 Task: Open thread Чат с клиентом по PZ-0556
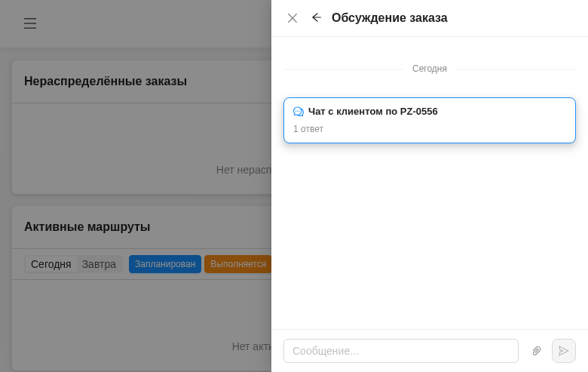[x=373, y=112]
